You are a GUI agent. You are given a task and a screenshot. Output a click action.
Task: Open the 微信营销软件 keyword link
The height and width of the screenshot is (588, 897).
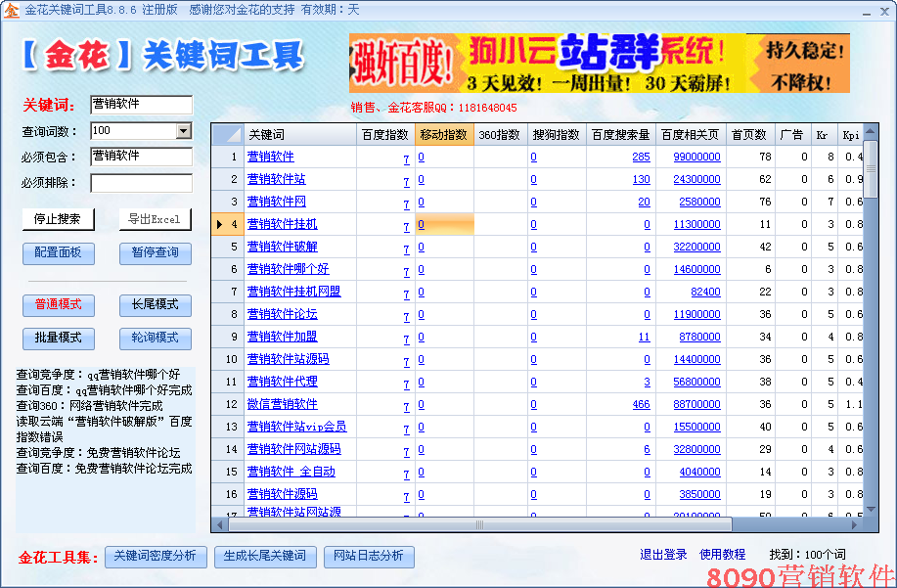[x=282, y=404]
